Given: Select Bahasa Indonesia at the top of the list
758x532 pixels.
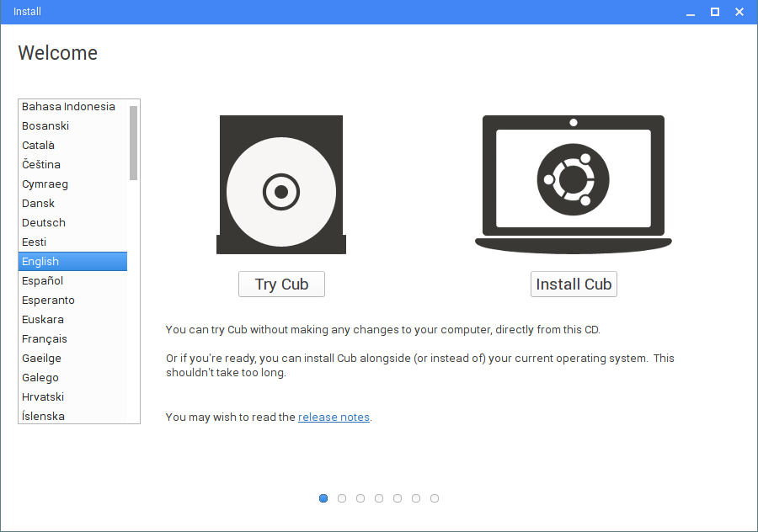Looking at the screenshot, I should click(72, 106).
